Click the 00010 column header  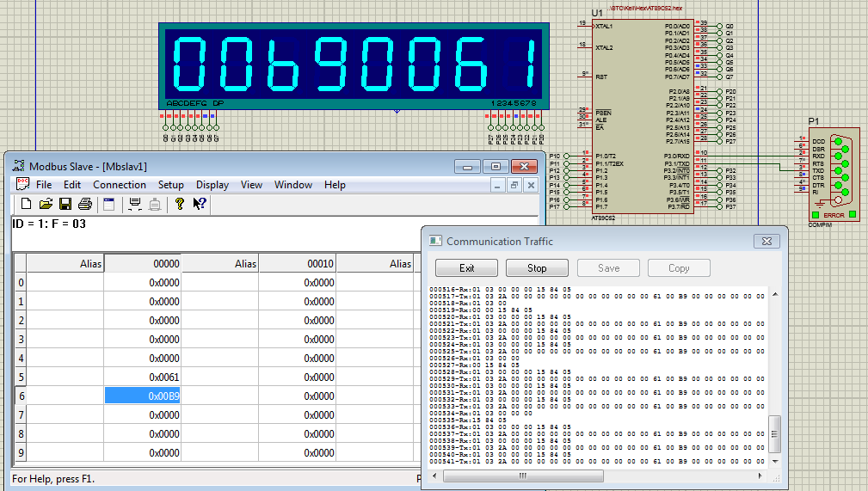point(298,263)
